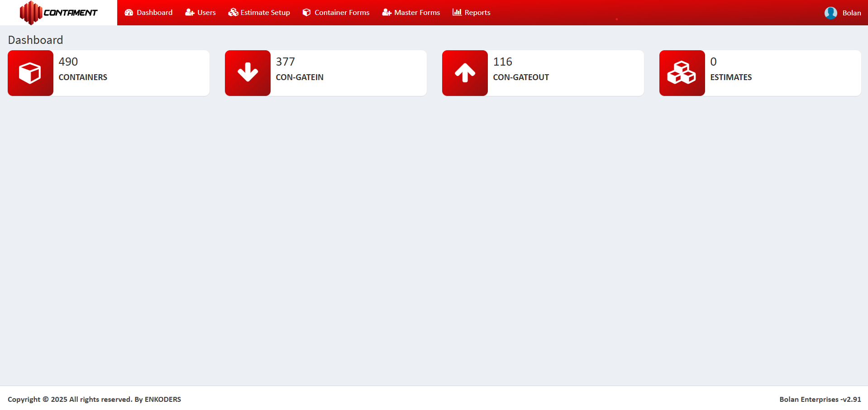
Task: Click the cubes icon beside Estimate Setup
Action: pos(233,12)
